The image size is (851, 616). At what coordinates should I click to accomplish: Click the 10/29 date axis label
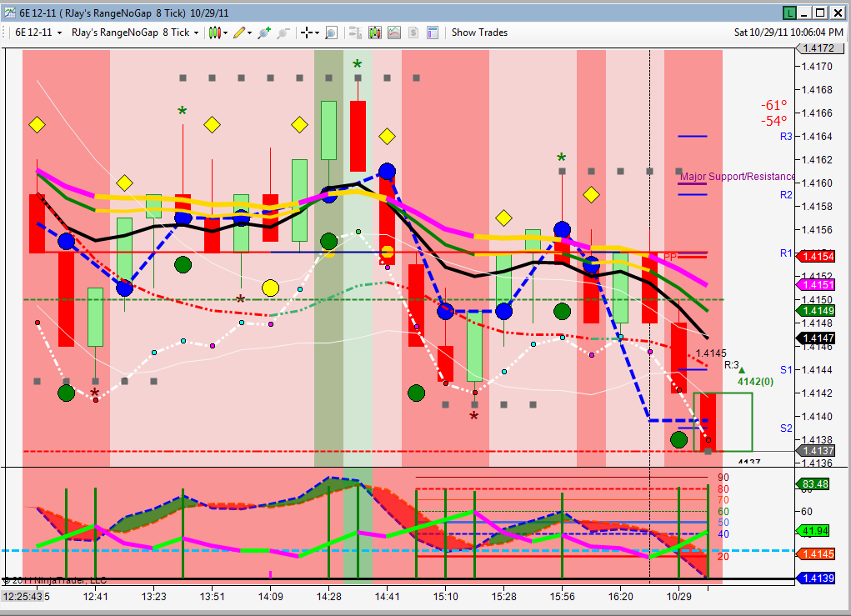click(x=679, y=597)
